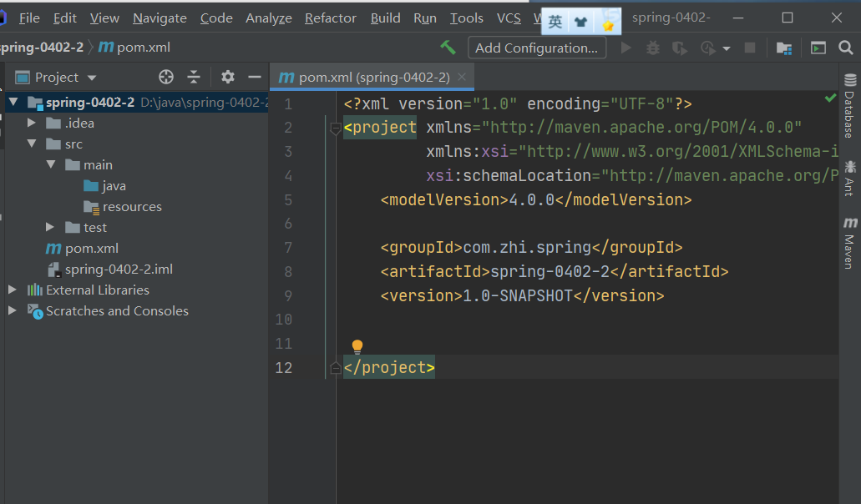Screen dimensions: 861x504
Task: Toggle the Database tool window
Action: tap(850, 106)
